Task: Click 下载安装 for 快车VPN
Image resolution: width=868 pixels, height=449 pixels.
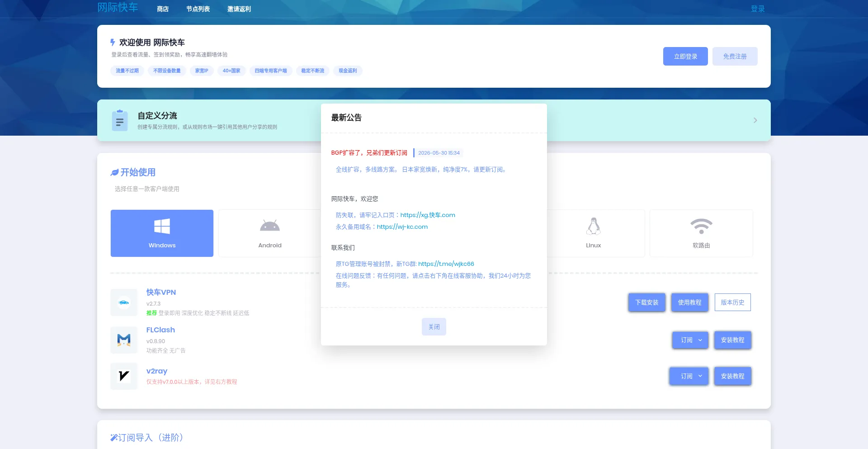Action: tap(647, 302)
